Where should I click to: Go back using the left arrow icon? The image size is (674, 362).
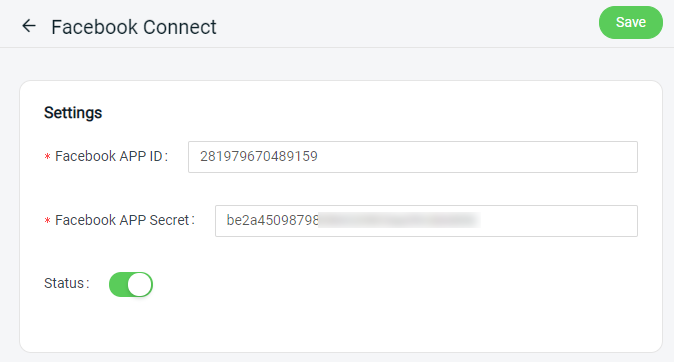click(x=29, y=26)
